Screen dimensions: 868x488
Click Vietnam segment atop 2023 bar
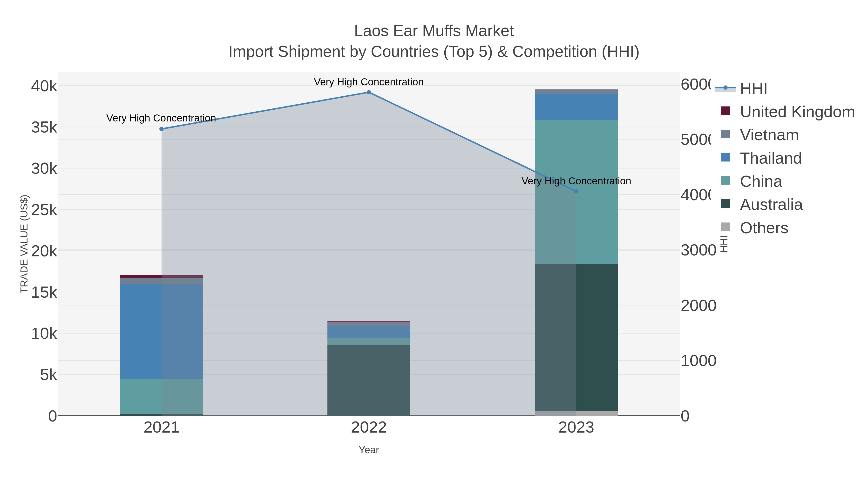tap(576, 92)
